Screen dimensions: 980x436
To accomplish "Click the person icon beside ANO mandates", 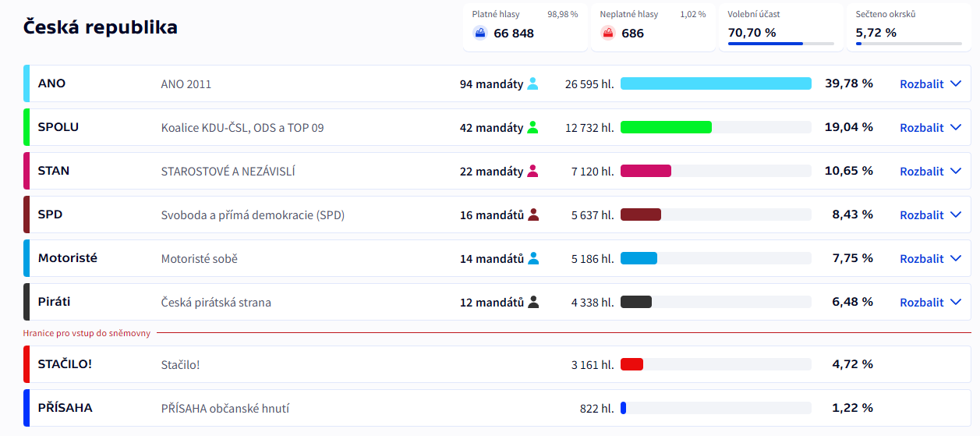I will (532, 84).
